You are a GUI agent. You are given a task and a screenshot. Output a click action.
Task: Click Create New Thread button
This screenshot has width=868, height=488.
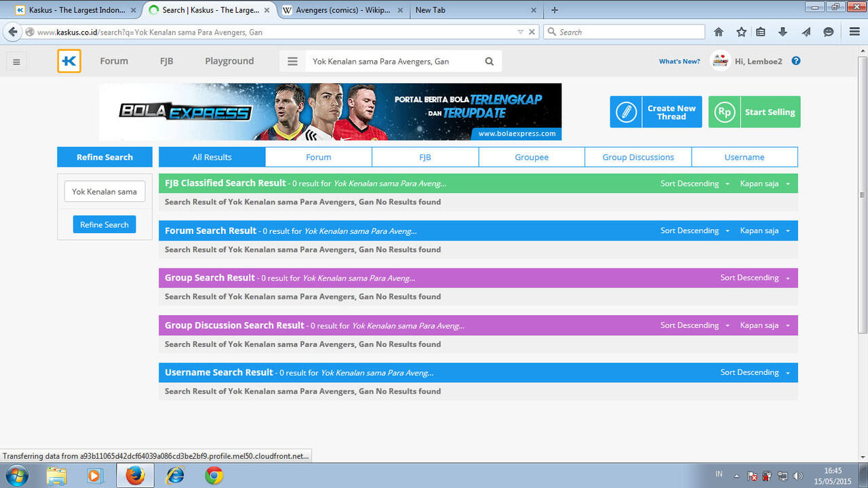pos(656,112)
